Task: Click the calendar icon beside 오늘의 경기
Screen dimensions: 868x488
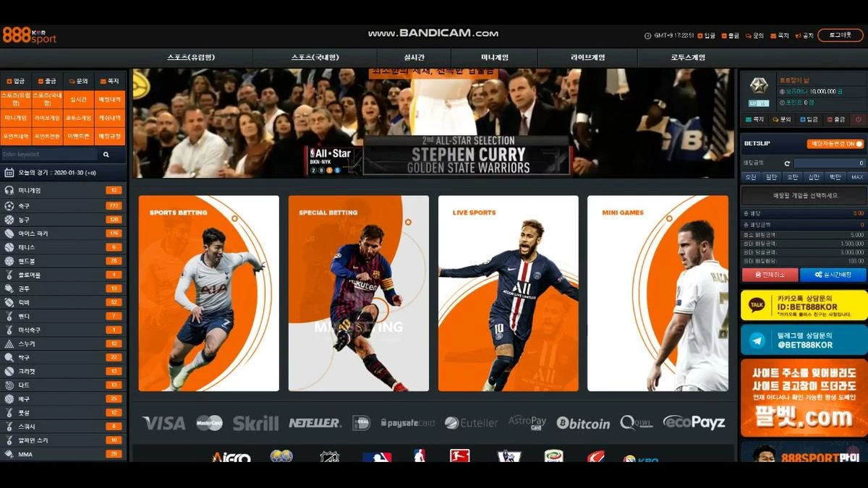Action: [9, 173]
